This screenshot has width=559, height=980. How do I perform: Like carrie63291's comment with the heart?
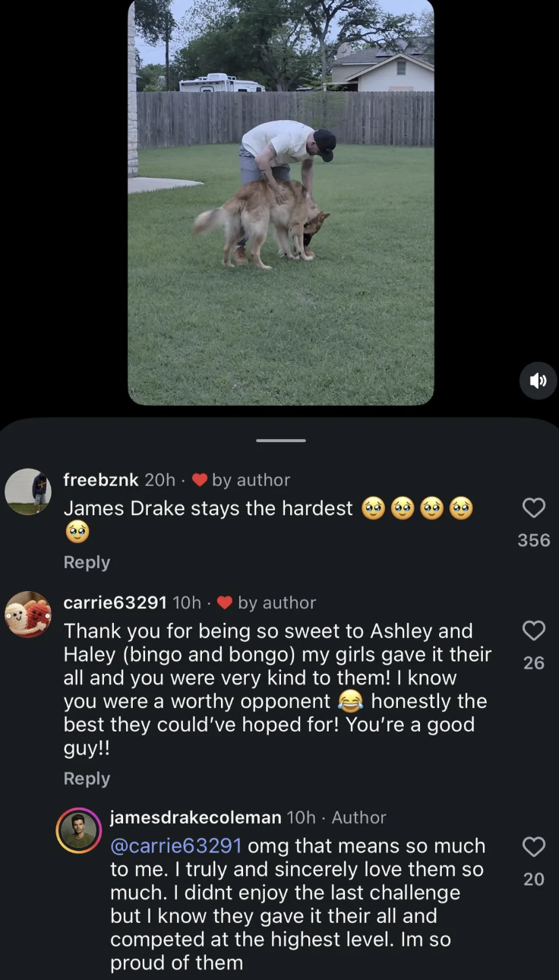(534, 630)
